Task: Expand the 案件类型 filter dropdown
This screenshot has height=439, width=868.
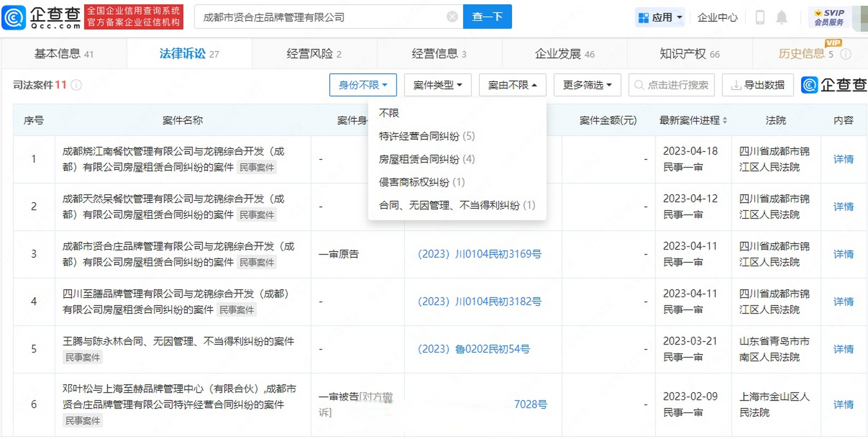Action: tap(438, 85)
